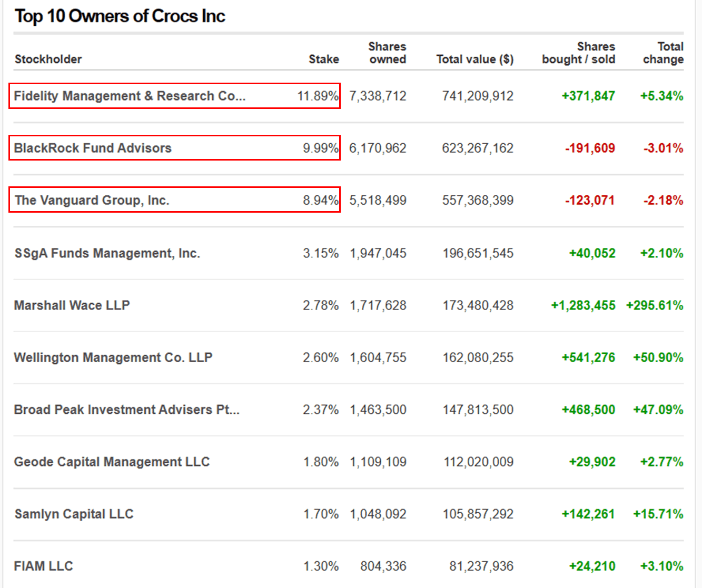Image resolution: width=702 pixels, height=588 pixels.
Task: Open FIAM LLC stockholder entry
Action: click(43, 566)
